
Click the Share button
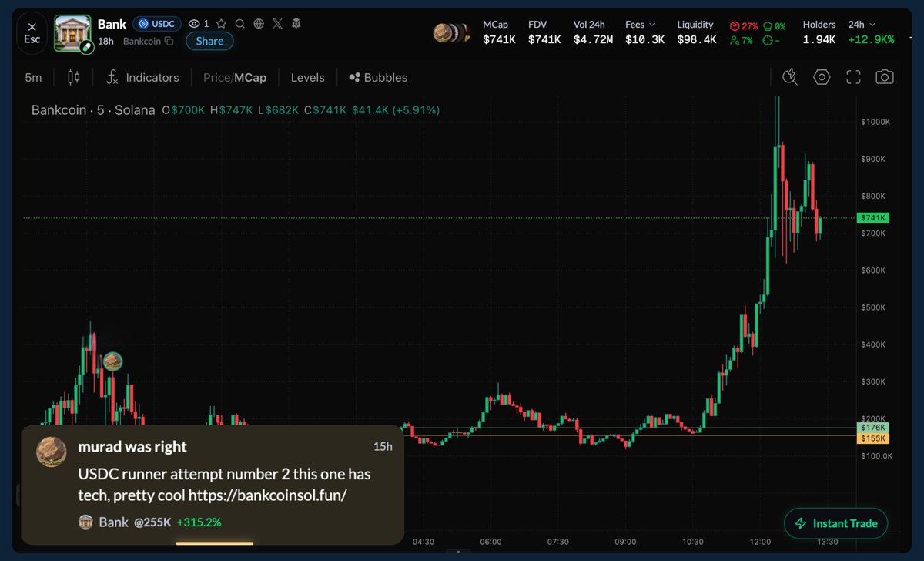pos(209,41)
